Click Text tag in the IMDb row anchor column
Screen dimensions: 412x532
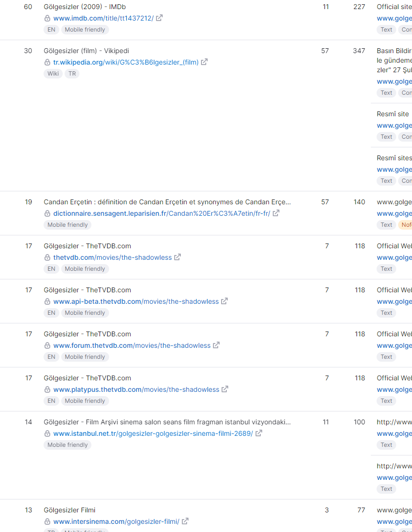pos(386,30)
